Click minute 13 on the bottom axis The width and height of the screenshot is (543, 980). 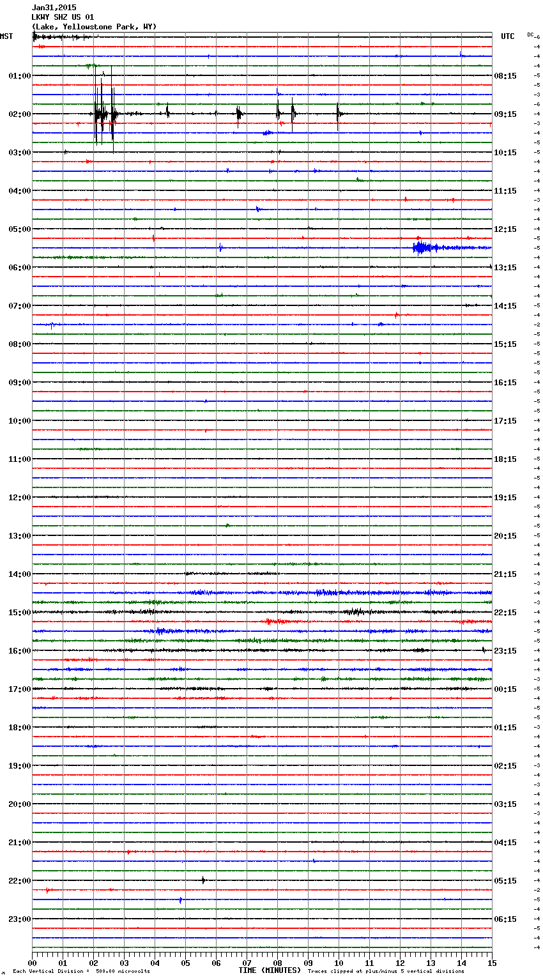431,963
